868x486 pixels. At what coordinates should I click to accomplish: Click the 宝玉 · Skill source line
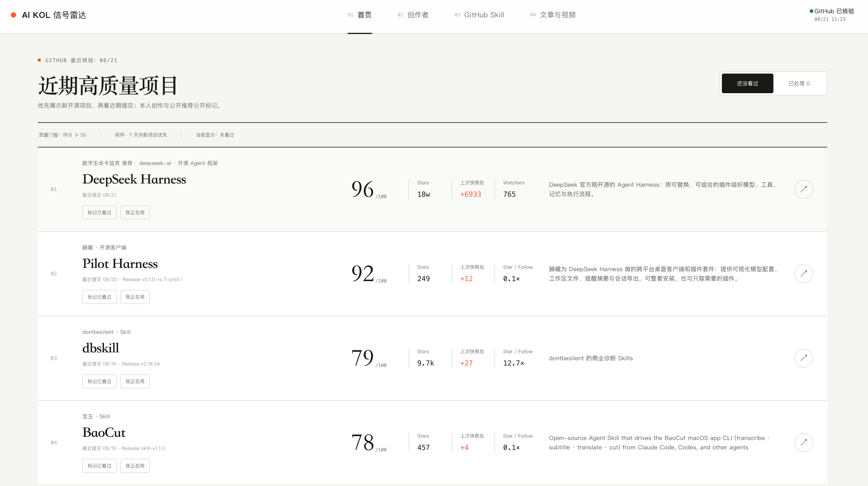coord(96,417)
